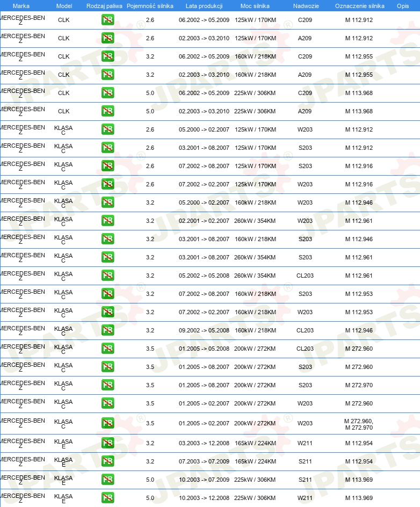This screenshot has height=507, width=420.
Task: Click fuel icon for W203 M 112.961 row
Action: click(x=107, y=221)
